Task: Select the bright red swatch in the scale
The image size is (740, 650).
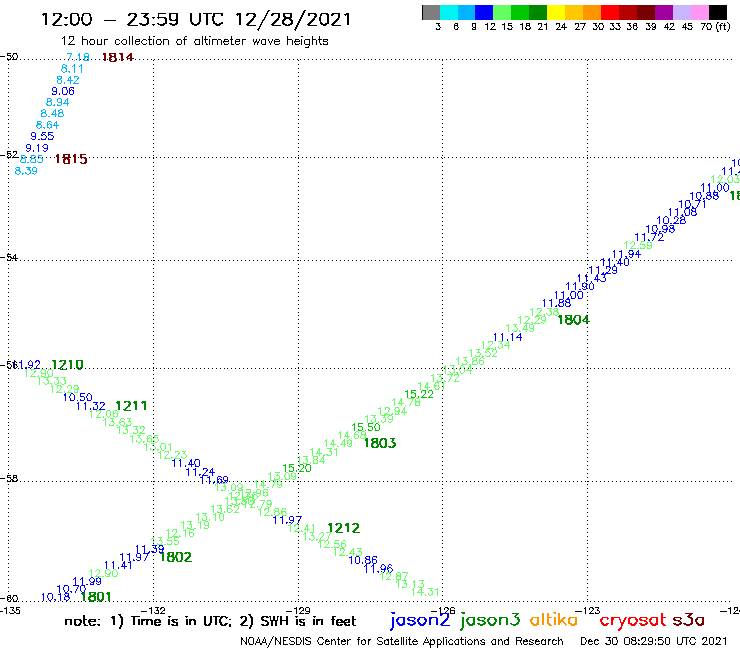Action: pyautogui.click(x=610, y=12)
